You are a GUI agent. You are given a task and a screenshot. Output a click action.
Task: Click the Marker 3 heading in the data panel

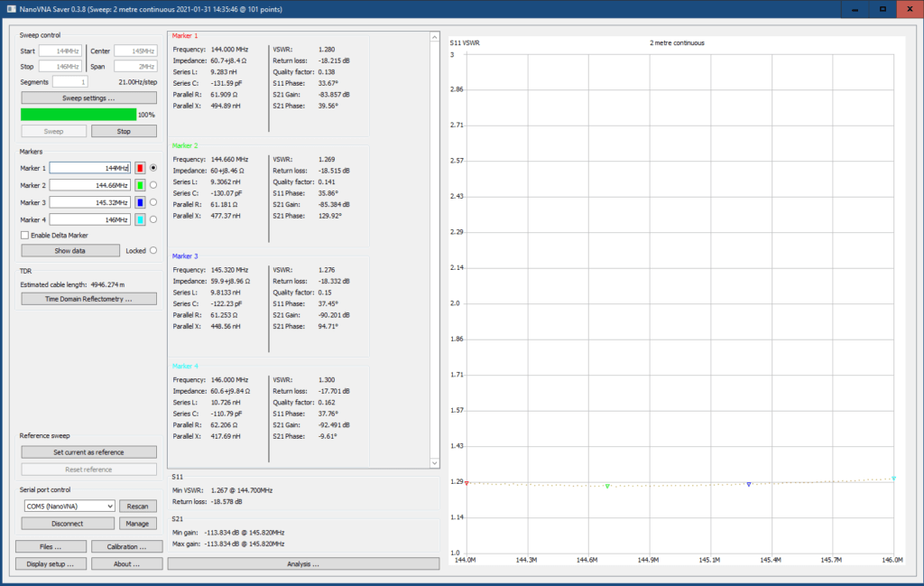pos(185,256)
